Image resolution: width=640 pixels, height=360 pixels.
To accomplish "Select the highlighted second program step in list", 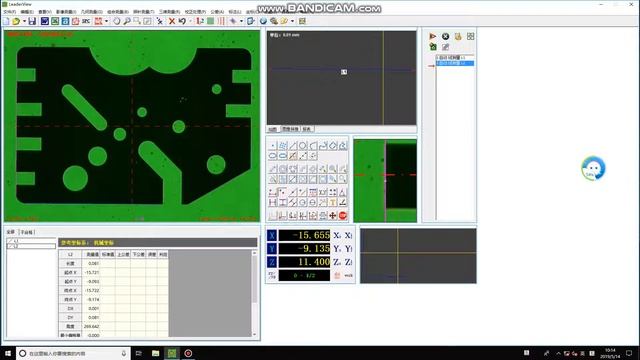I will click(x=455, y=63).
